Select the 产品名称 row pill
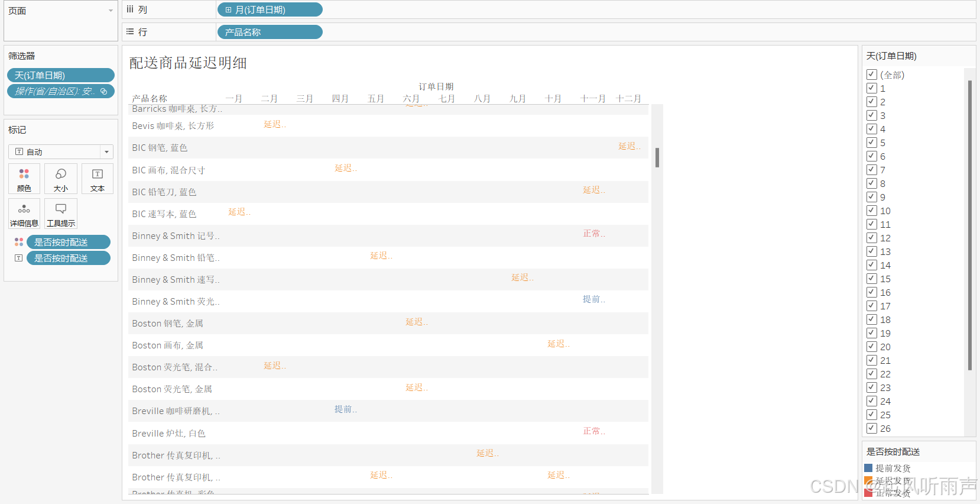 [x=270, y=32]
